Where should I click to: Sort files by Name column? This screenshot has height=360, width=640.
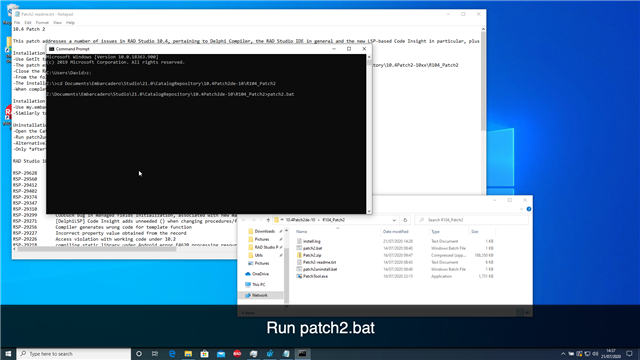pyautogui.click(x=301, y=231)
